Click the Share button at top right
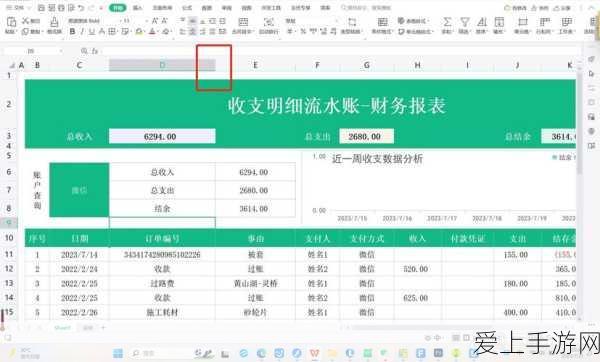 tap(562, 8)
